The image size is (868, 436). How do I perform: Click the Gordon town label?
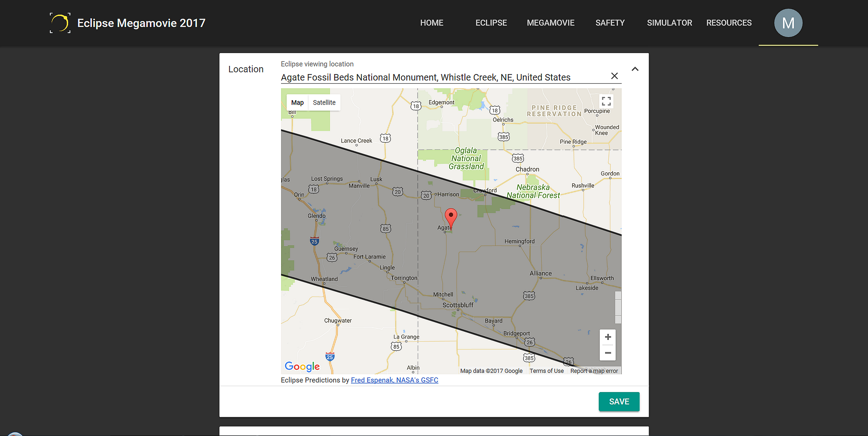(610, 174)
